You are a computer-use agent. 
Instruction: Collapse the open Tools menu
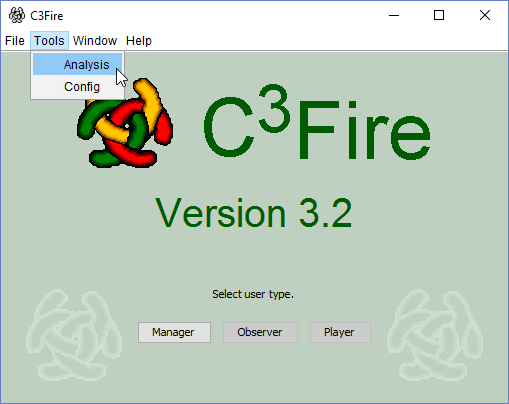tap(49, 41)
